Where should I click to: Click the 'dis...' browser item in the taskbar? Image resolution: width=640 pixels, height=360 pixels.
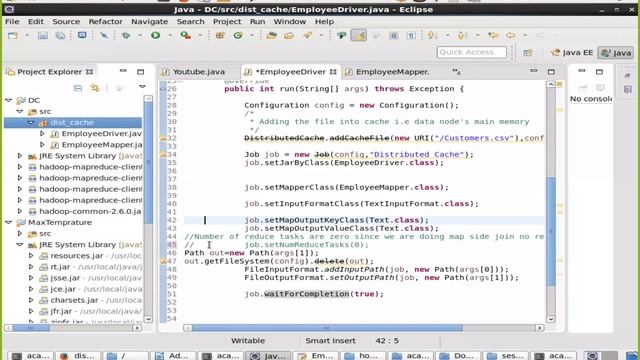(x=78, y=356)
